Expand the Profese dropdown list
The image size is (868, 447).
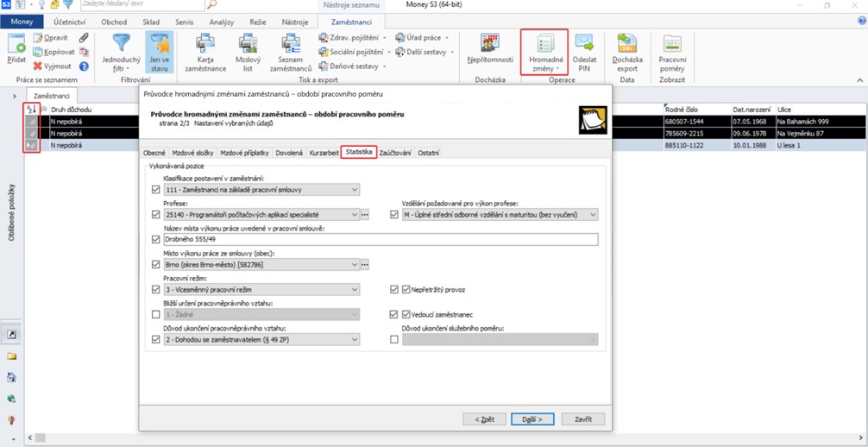pyautogui.click(x=354, y=215)
